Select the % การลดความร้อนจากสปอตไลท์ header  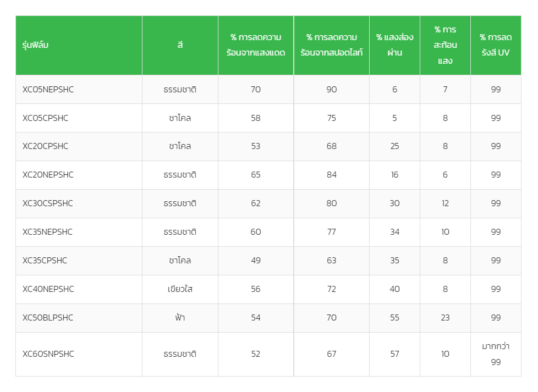click(332, 45)
